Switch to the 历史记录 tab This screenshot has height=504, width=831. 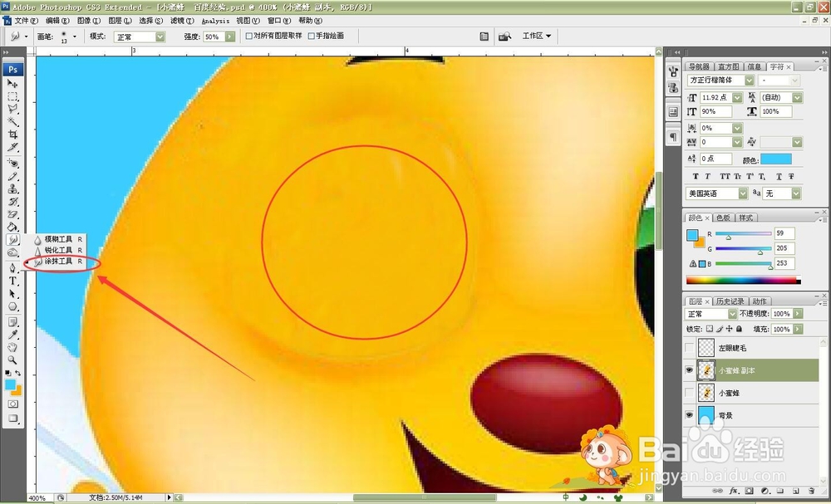[x=730, y=301]
